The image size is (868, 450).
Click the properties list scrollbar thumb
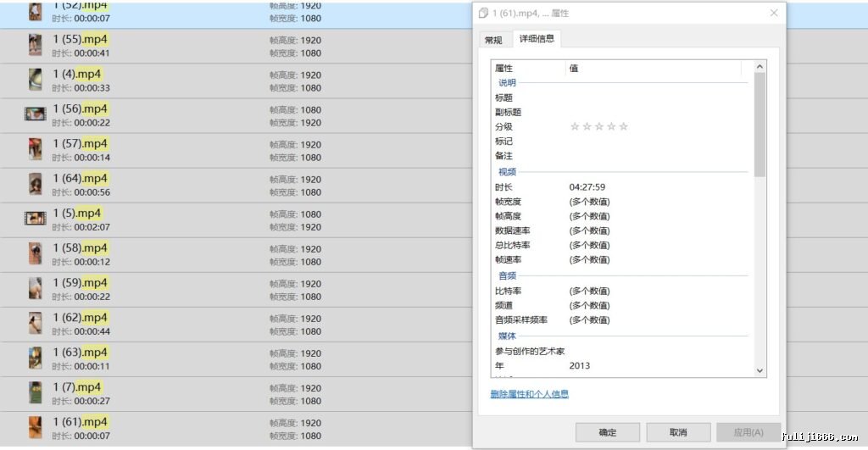pos(759,125)
